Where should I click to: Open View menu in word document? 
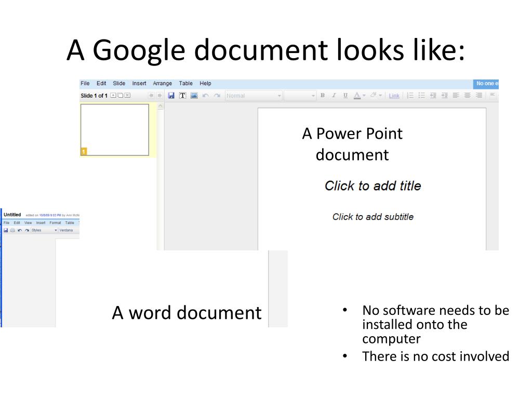coord(28,223)
